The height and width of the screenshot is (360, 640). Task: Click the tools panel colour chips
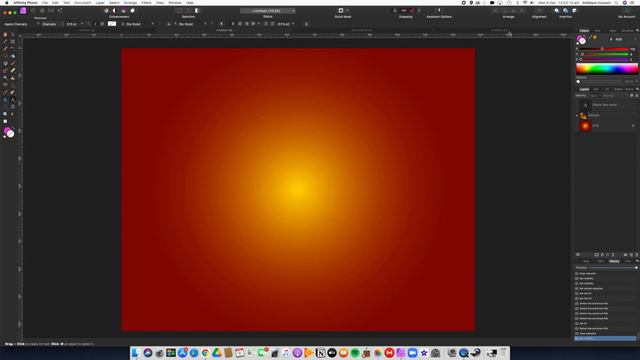(9, 132)
